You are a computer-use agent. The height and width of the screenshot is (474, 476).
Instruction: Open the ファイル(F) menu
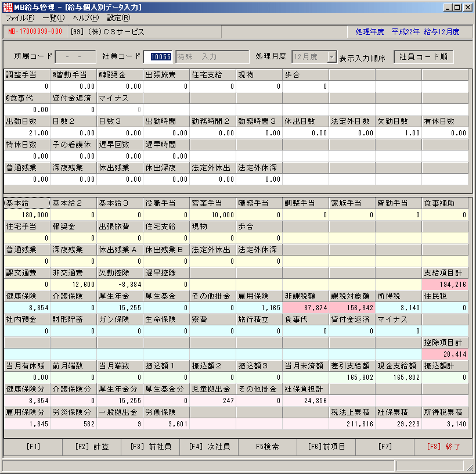(20, 18)
